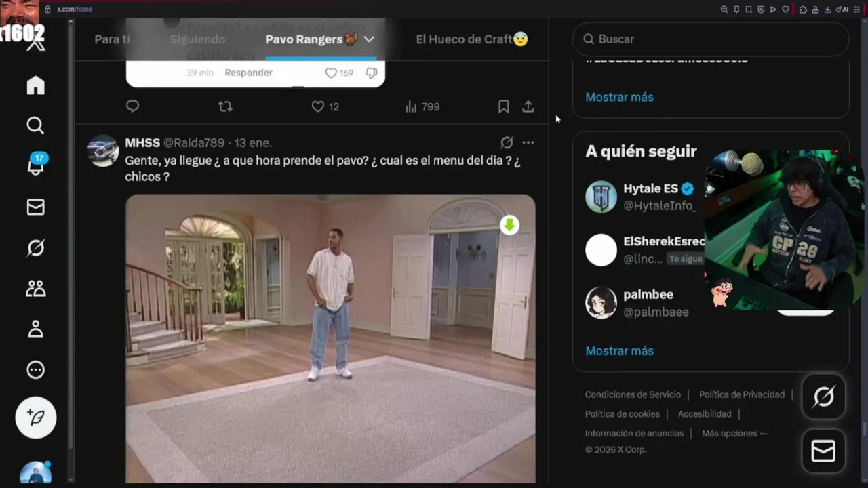Open MHSS profile avatar

coord(103,150)
